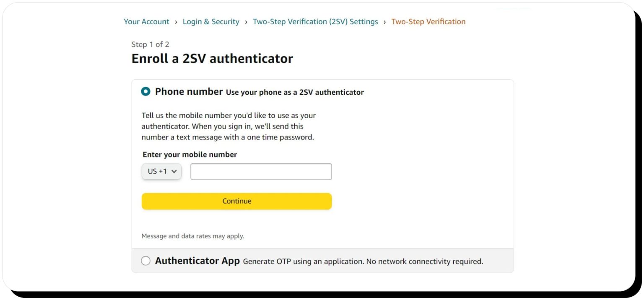
Task: Select the Authenticator App label text
Action: [197, 260]
